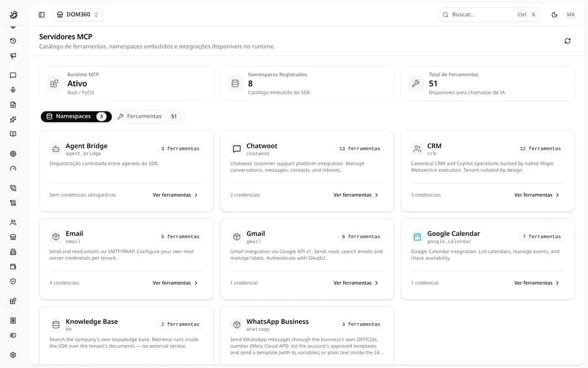This screenshot has width=588, height=368.
Task: View tools for Email namespace
Action: tap(175, 283)
